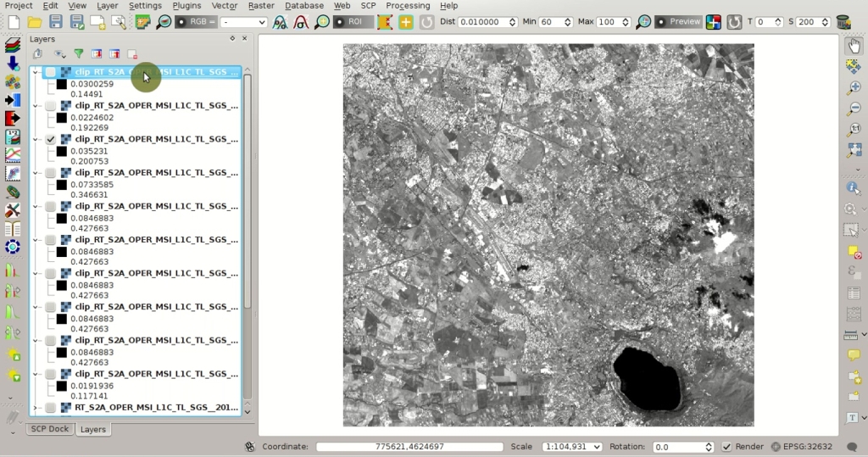The width and height of the screenshot is (868, 457).
Task: Toggle visibility of layer with value 0.0191936
Action: [50, 374]
